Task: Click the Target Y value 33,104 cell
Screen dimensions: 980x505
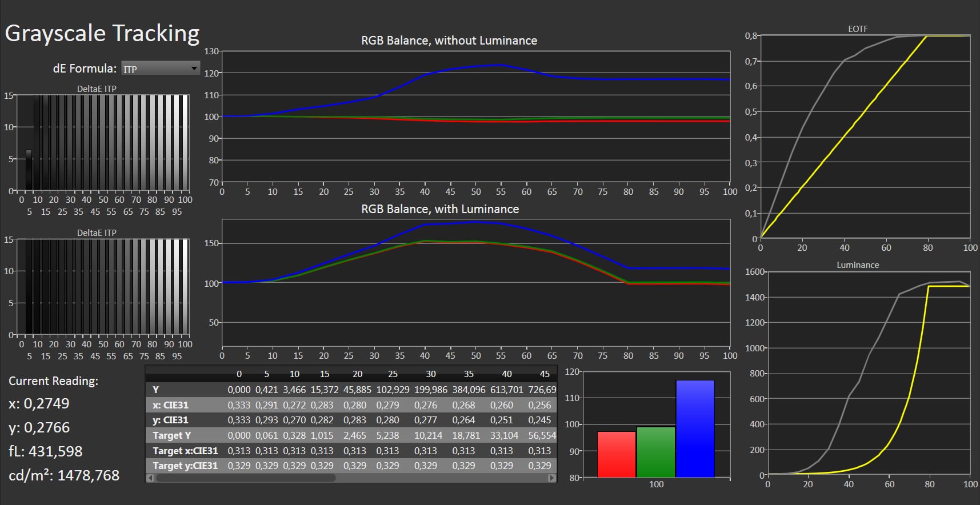Action: tap(505, 435)
